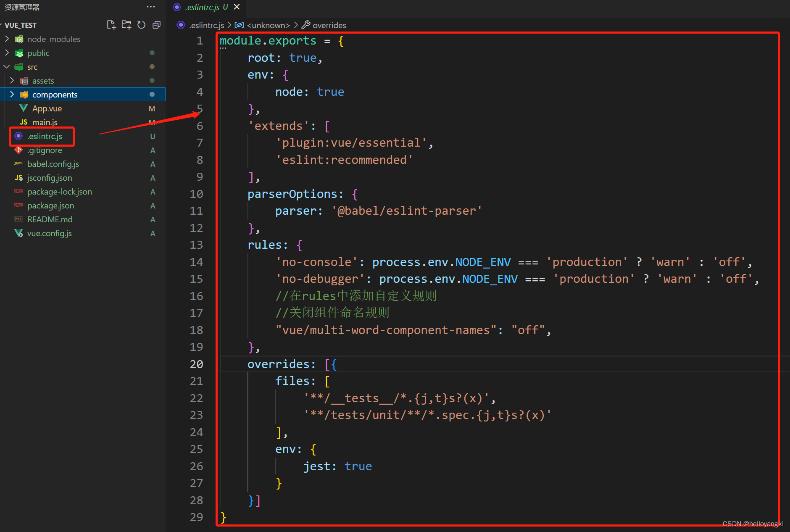Open the babel.config.js file
Image resolution: width=790 pixels, height=532 pixels.
[53, 164]
